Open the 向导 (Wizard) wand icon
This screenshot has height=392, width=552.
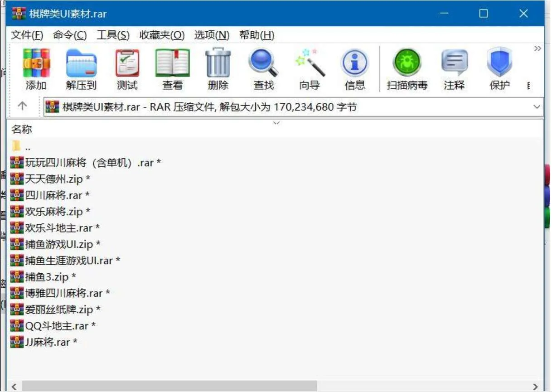pos(310,63)
